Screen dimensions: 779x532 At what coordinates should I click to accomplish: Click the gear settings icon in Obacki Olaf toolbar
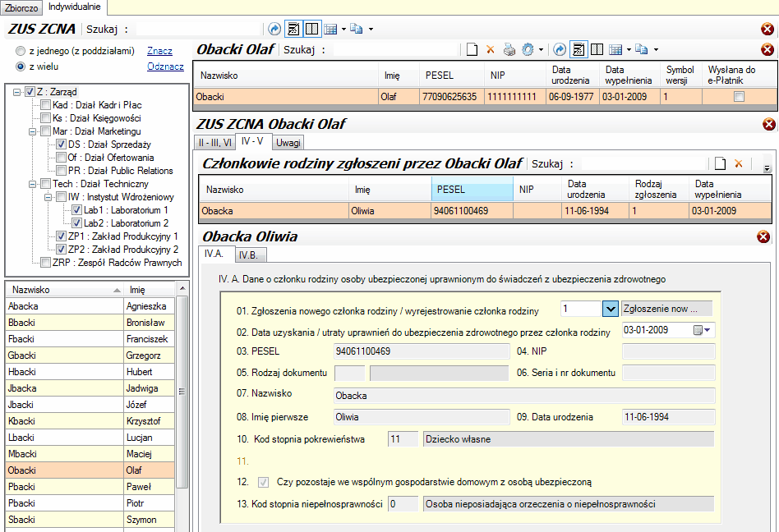(x=528, y=50)
